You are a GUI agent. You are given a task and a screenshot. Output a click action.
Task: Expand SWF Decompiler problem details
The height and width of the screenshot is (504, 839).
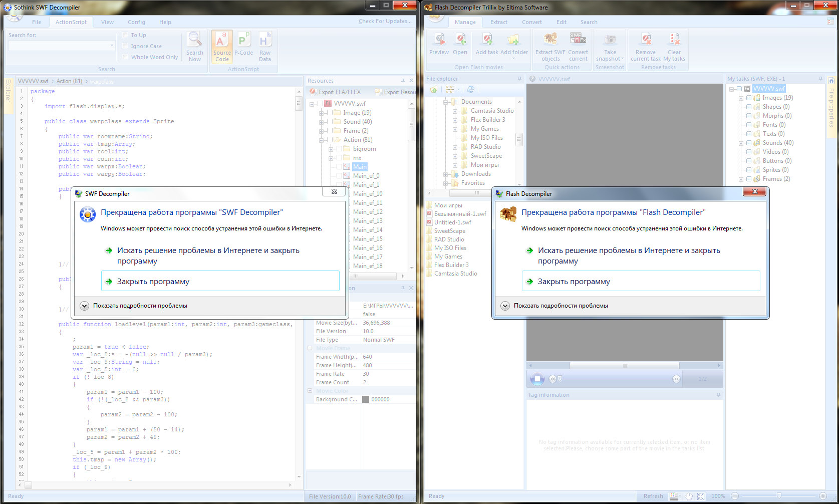tap(85, 306)
